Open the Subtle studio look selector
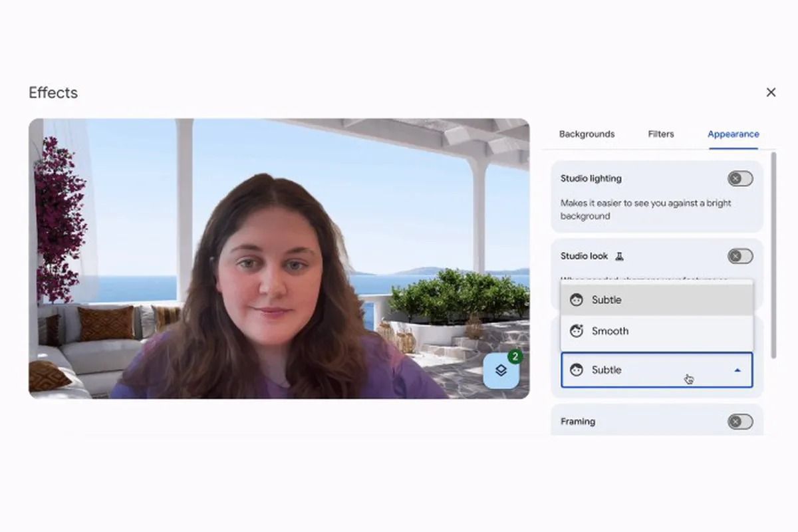The height and width of the screenshot is (532, 798). [656, 370]
